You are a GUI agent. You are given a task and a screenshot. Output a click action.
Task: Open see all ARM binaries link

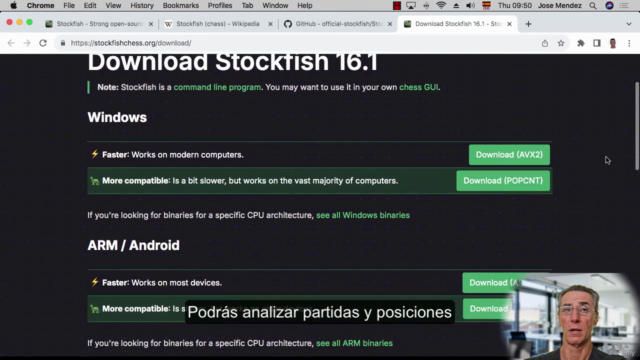[x=354, y=343]
